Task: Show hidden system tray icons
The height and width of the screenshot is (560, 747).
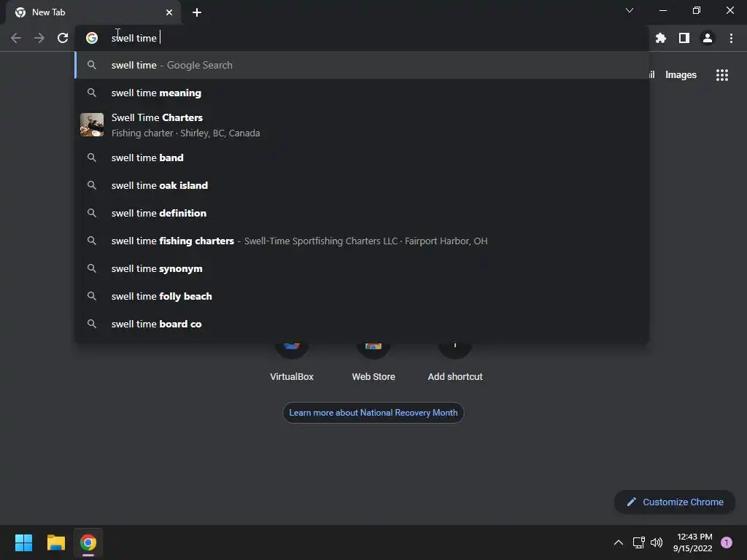Action: [619, 542]
